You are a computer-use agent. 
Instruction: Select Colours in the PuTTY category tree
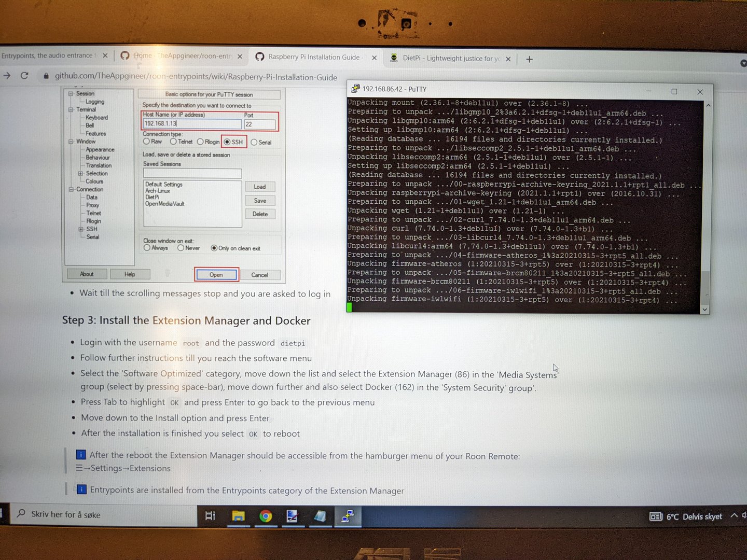(94, 181)
